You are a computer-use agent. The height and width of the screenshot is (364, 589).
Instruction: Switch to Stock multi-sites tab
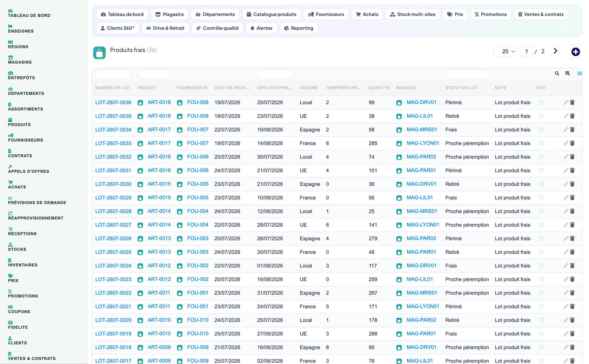tap(413, 14)
